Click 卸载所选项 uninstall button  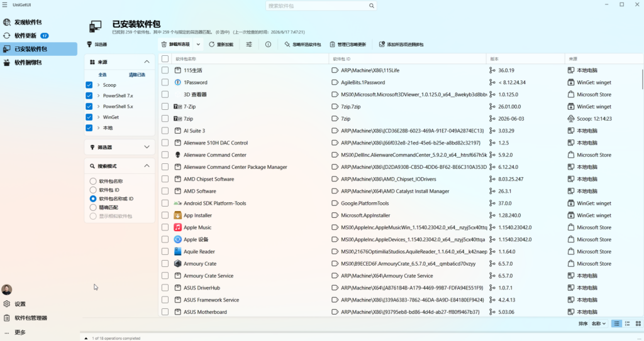tap(176, 45)
